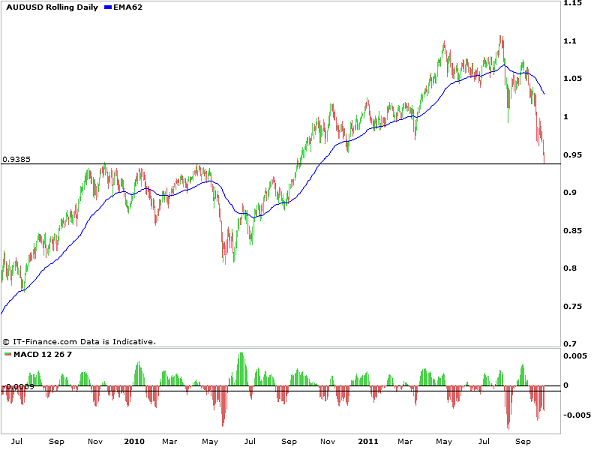The image size is (600, 450).
Task: Click the first Jul date axis label
Action: [17, 441]
